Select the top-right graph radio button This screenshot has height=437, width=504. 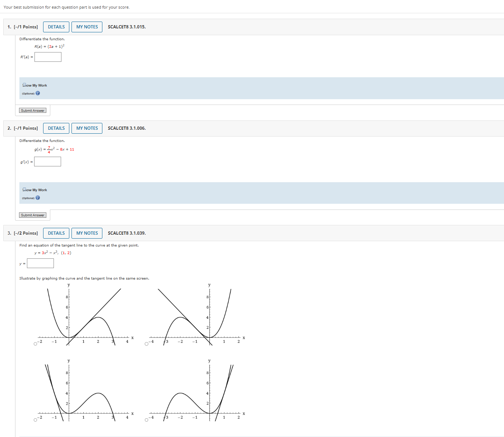pos(147,344)
